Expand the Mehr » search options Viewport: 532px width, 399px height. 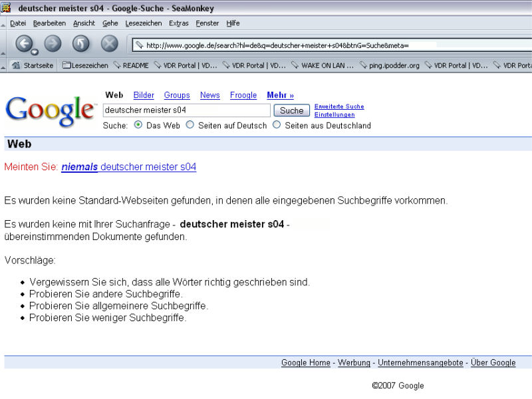point(280,95)
